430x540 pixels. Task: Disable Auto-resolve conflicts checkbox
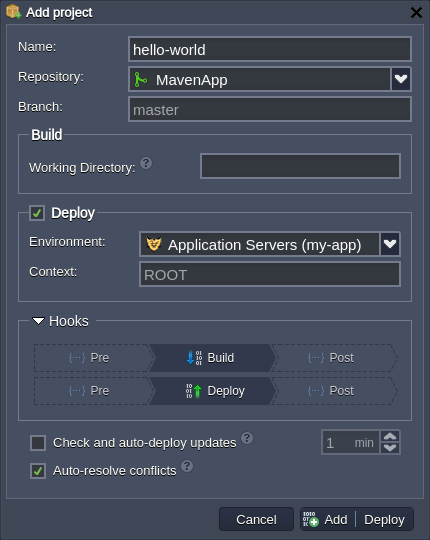point(38,471)
